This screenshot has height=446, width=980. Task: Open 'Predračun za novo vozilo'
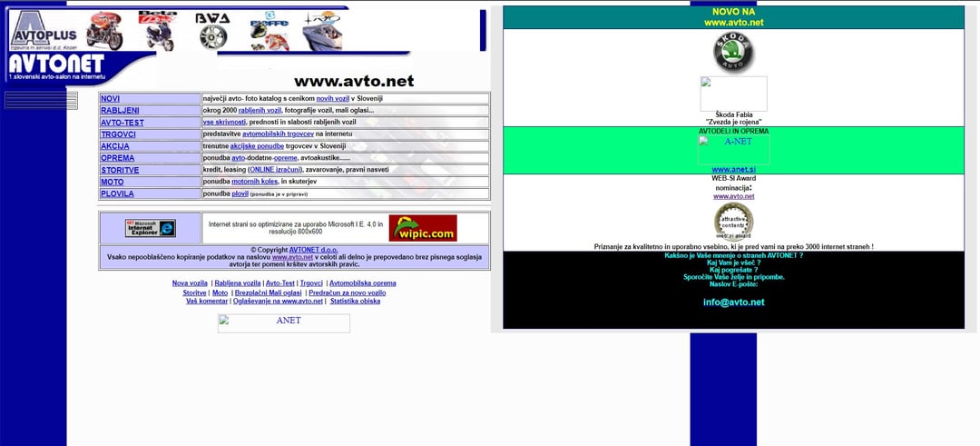(348, 292)
